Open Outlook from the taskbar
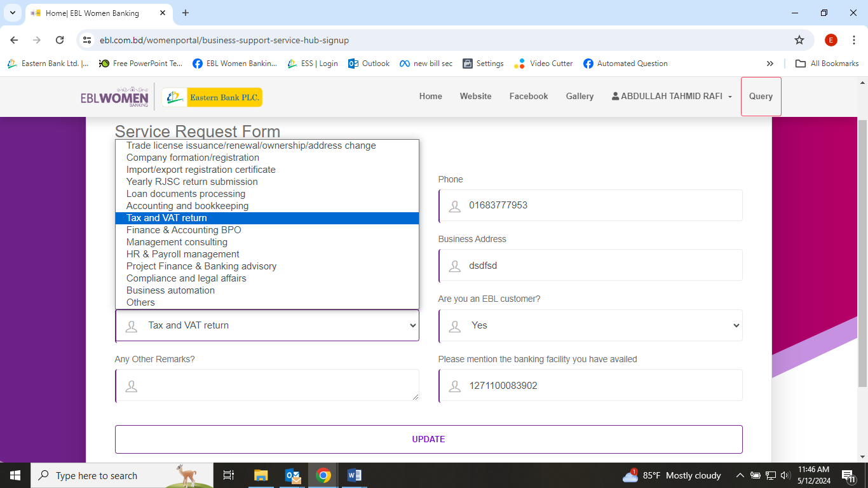868x488 pixels. click(292, 475)
